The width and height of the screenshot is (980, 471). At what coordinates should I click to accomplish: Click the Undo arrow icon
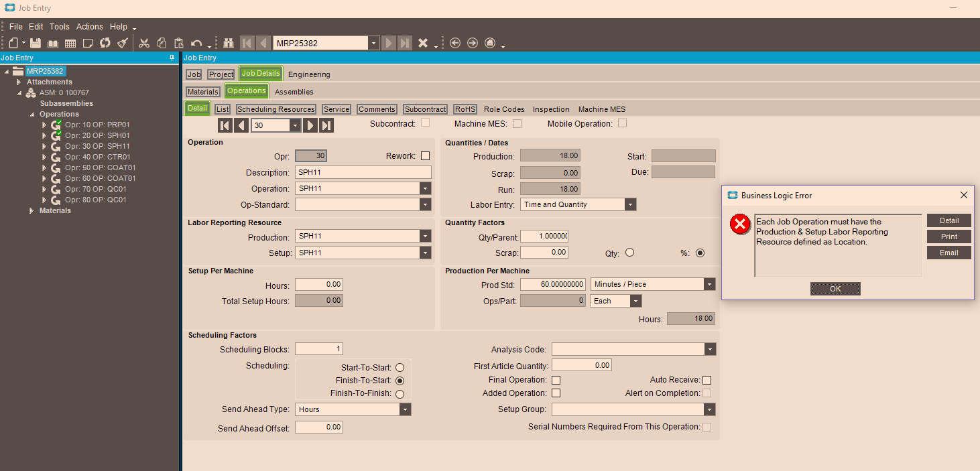point(196,43)
